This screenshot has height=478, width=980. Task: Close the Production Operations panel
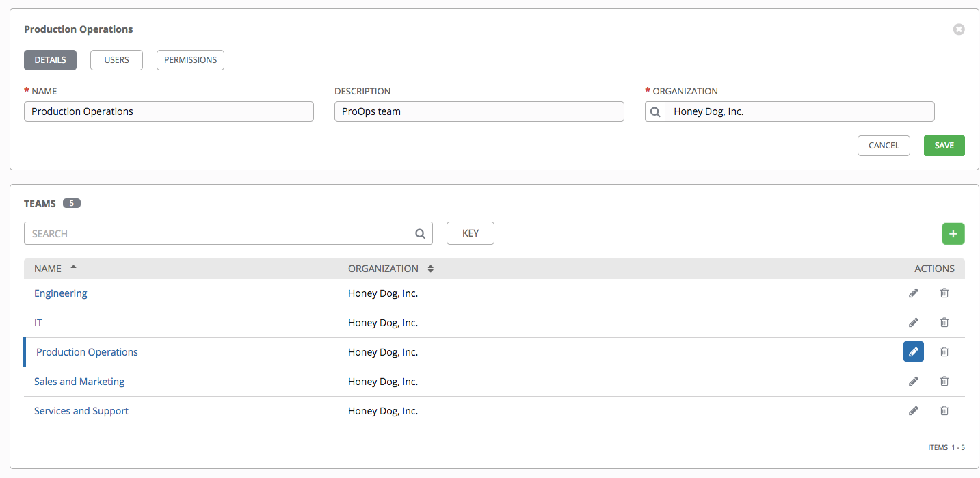(x=959, y=29)
